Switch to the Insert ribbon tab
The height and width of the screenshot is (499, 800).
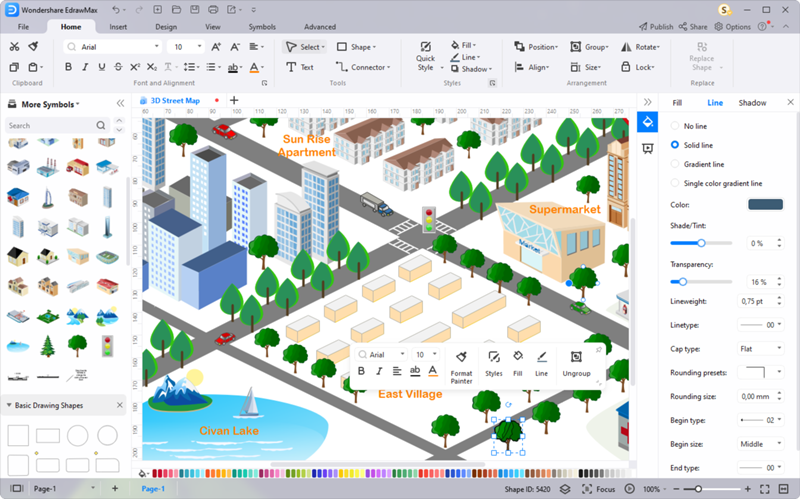(118, 27)
